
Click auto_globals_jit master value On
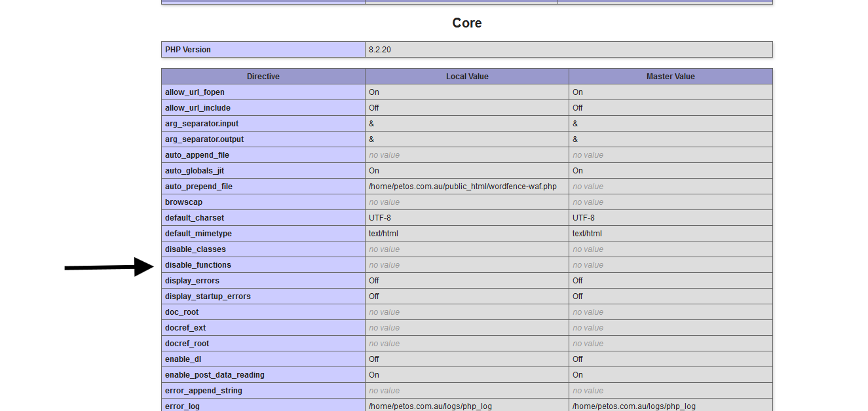tap(578, 171)
